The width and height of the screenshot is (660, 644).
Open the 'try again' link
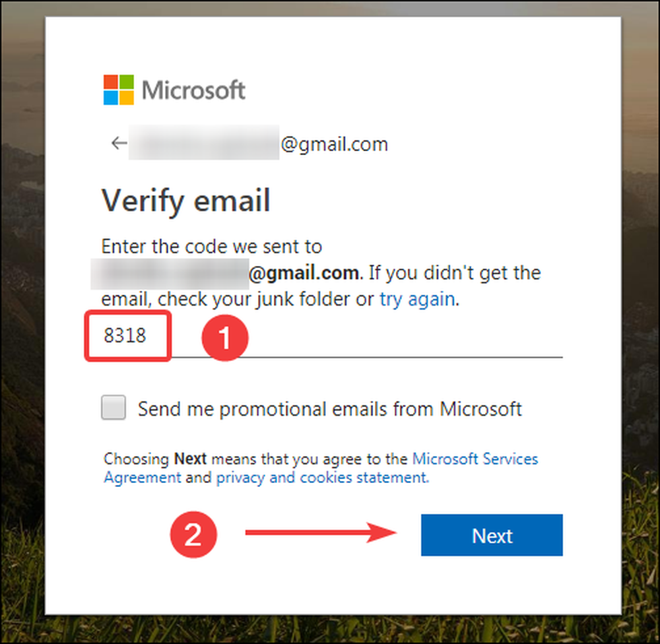coord(417,300)
